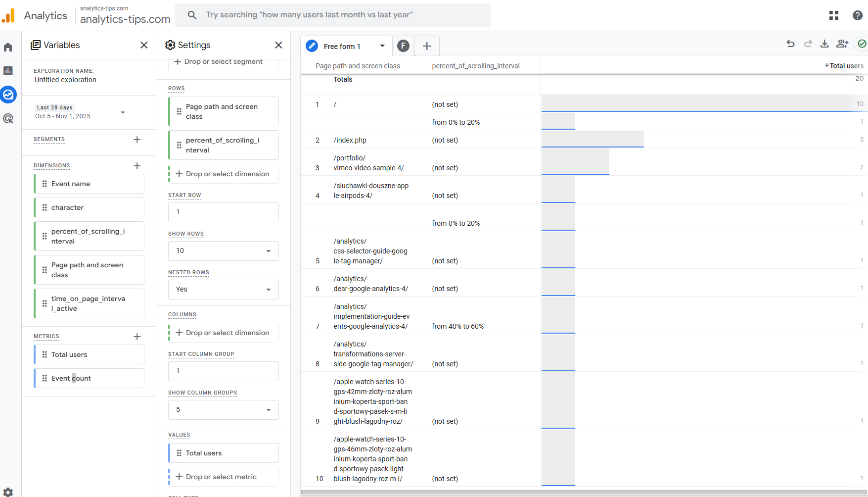This screenshot has height=497, width=868.
Task: Open the share exploration icon
Action: pyautogui.click(x=842, y=44)
